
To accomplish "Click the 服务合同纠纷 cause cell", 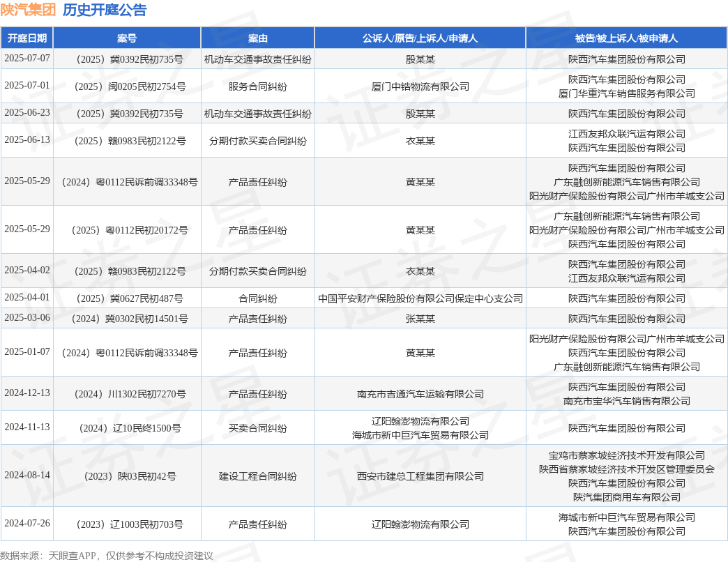I will (258, 86).
